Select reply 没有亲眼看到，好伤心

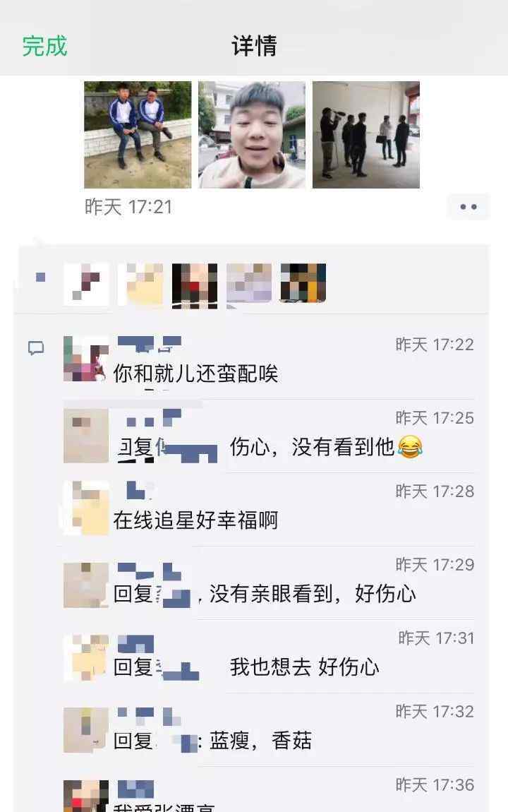coord(265,594)
